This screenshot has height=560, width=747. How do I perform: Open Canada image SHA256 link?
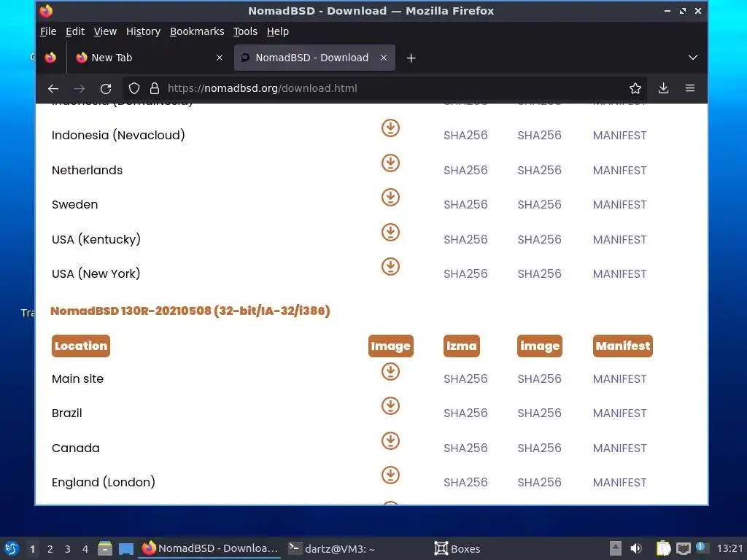coord(539,448)
